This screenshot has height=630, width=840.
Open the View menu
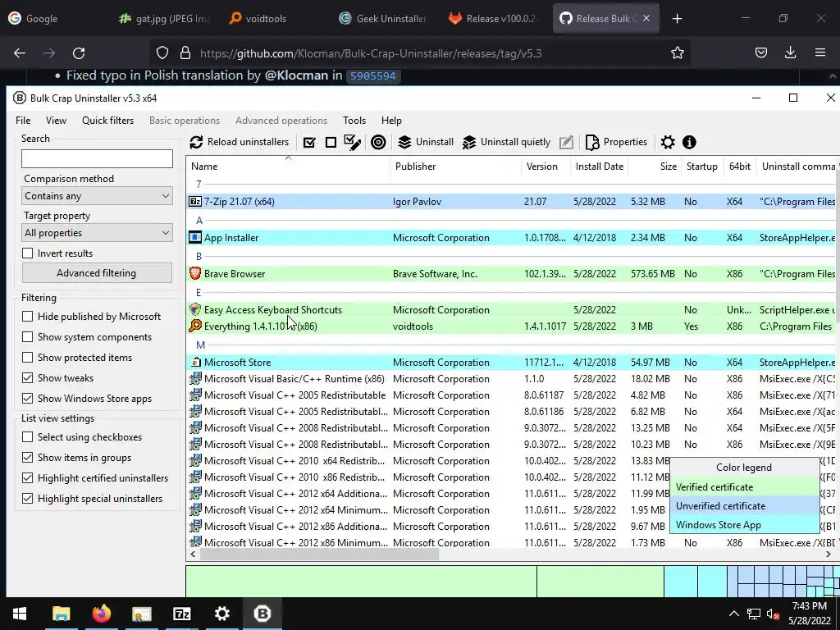(x=57, y=121)
